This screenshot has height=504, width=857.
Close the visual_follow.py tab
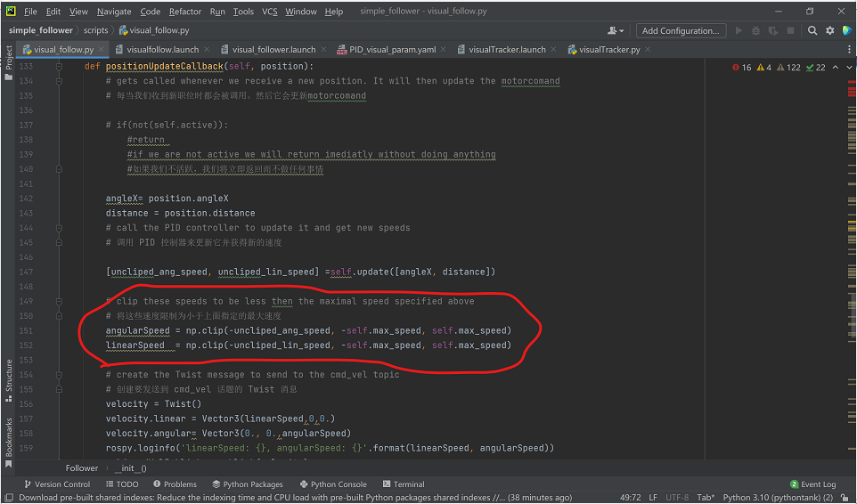coord(102,49)
